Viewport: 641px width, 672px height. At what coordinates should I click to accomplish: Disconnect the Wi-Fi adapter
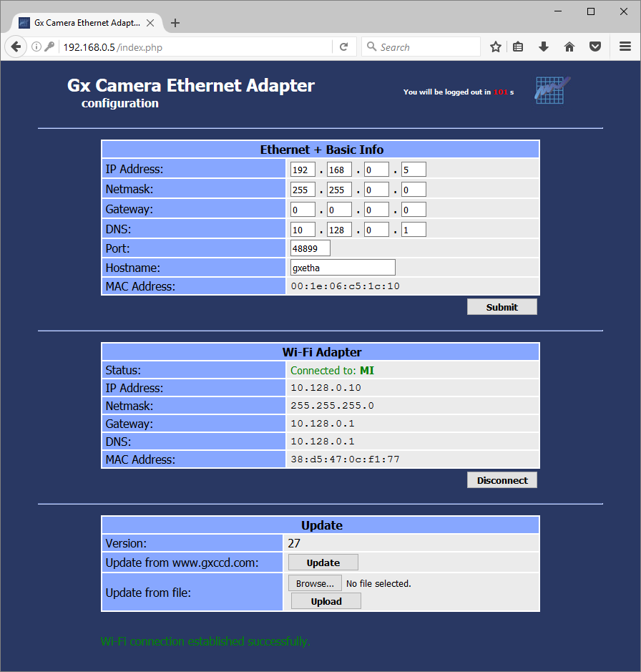(501, 480)
